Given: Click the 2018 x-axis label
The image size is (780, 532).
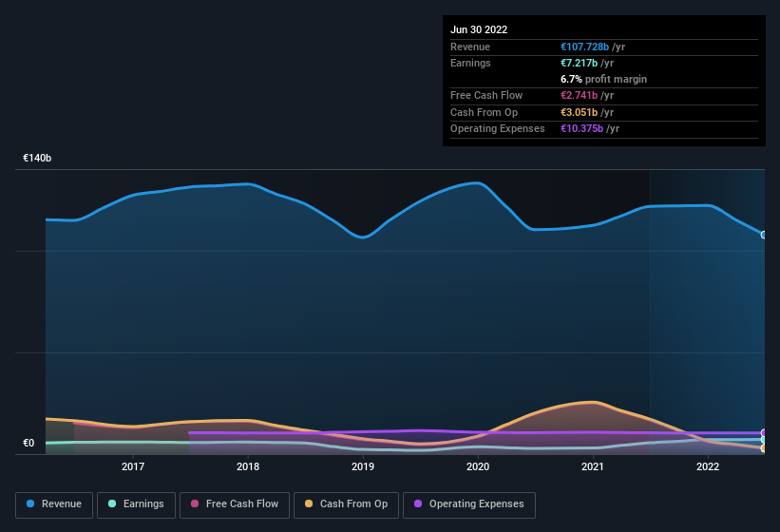Looking at the screenshot, I should point(248,466).
